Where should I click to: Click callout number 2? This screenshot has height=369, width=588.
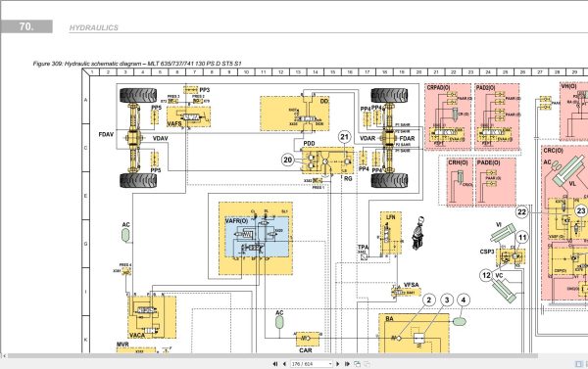(429, 300)
